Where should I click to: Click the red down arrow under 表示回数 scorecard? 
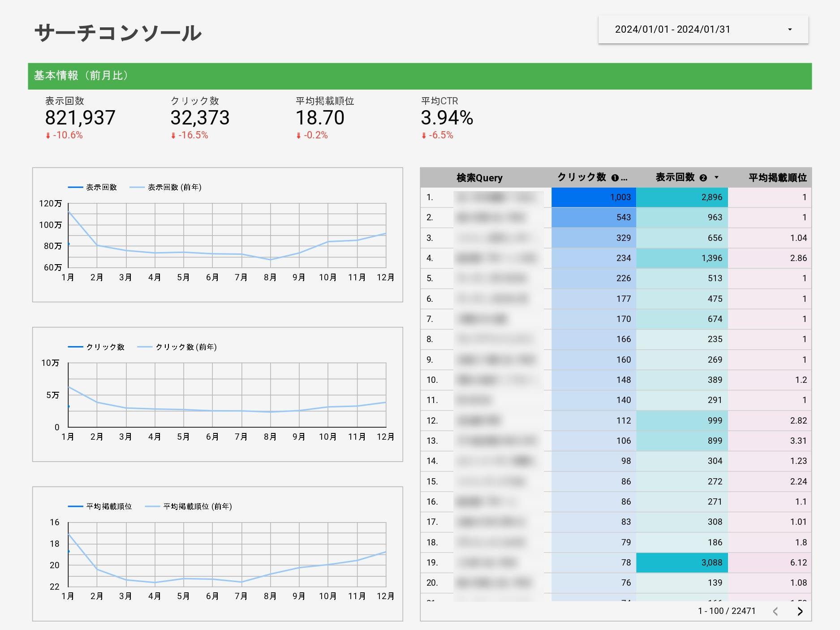(x=48, y=136)
